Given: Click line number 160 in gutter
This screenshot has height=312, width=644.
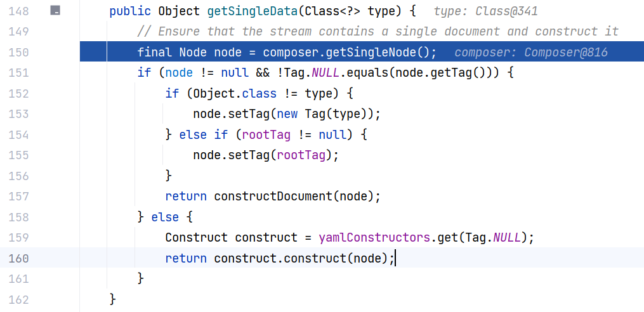Looking at the screenshot, I should [x=18, y=258].
